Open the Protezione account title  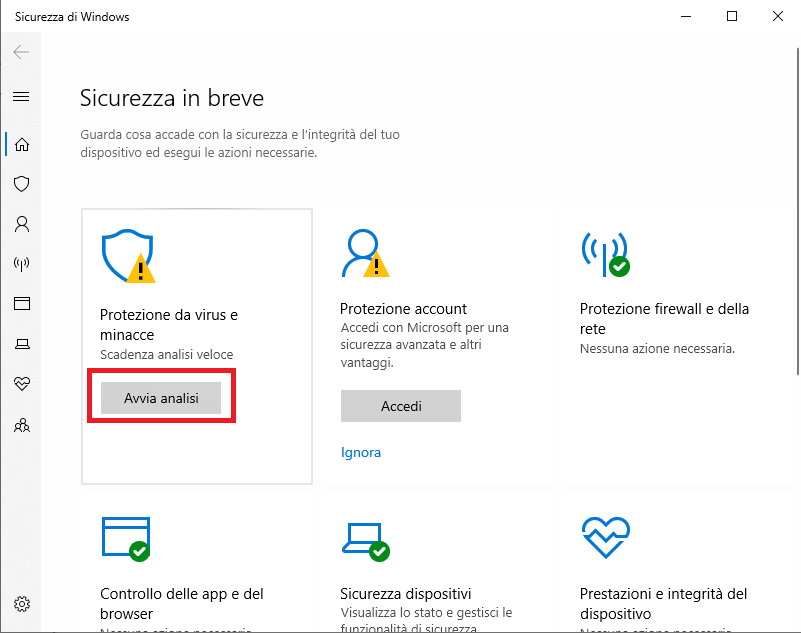pyautogui.click(x=403, y=309)
